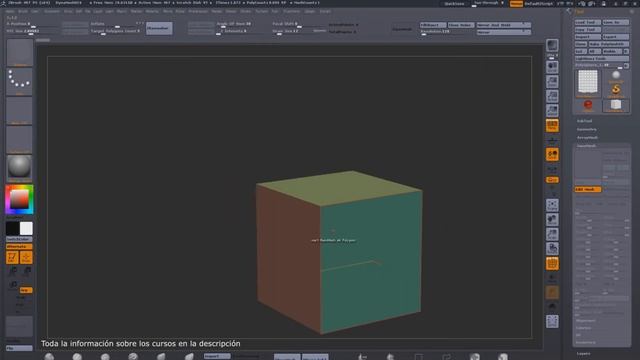Screen dimensions: 640x360
Task: Select the SimpleBrush S tool thumbnail
Action: [616, 90]
